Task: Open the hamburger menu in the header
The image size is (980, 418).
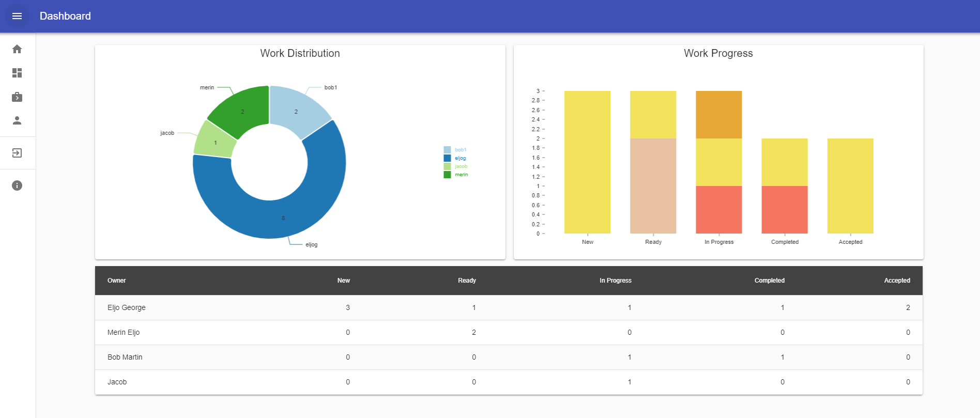Action: click(17, 16)
